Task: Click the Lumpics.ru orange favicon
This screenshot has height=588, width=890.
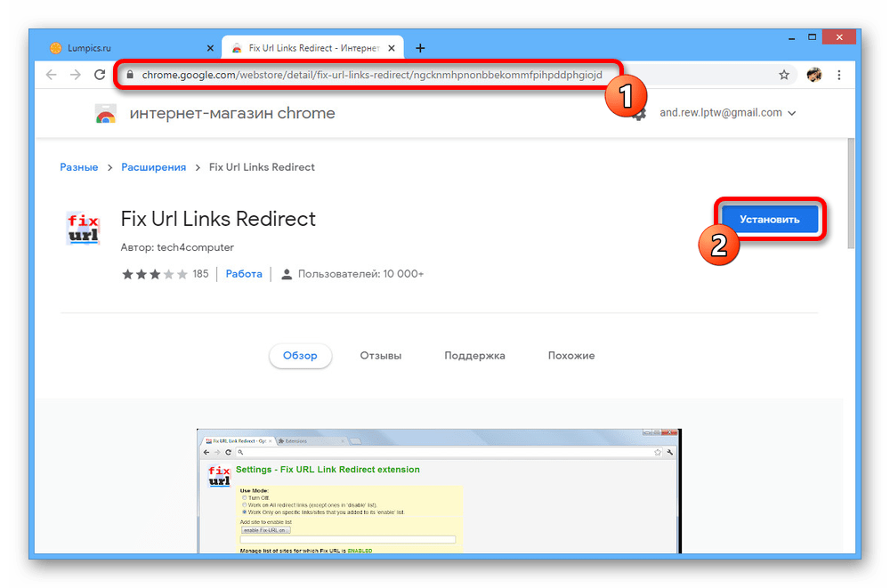Action: point(55,48)
